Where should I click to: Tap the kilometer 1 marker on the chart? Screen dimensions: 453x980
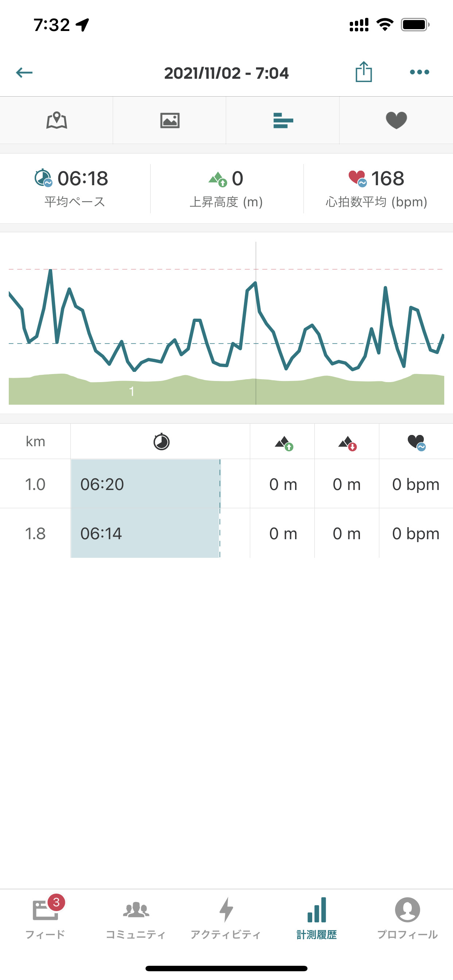[x=132, y=391]
